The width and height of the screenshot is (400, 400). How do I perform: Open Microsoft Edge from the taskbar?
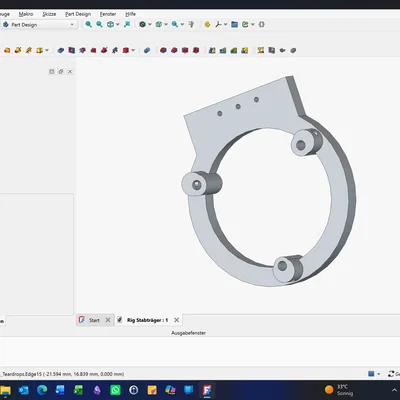coord(42,390)
